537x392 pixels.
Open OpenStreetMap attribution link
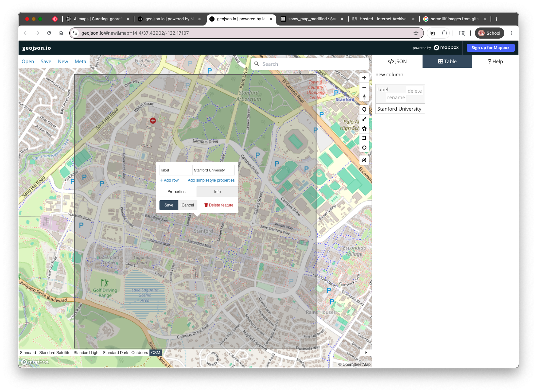[355, 365]
